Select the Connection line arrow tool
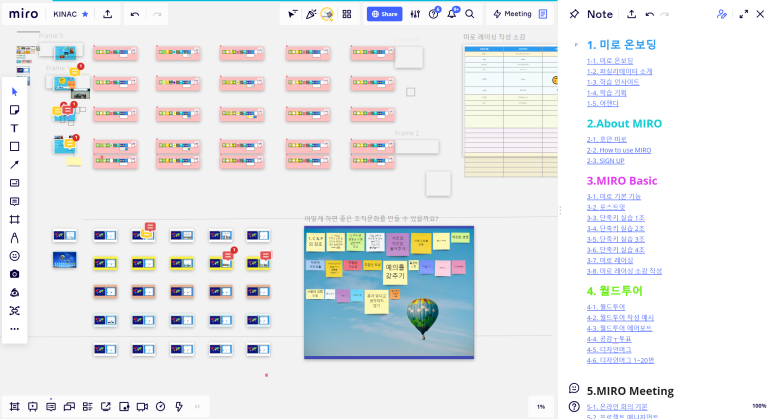 [x=14, y=165]
